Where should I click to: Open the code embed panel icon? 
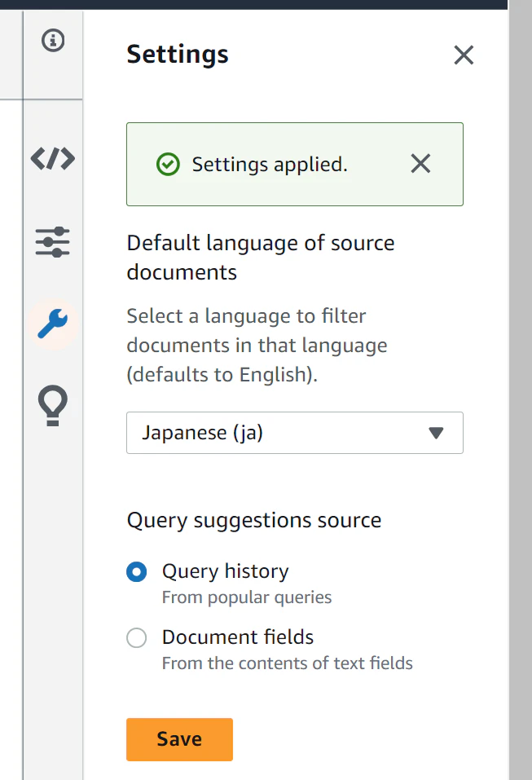tap(53, 158)
